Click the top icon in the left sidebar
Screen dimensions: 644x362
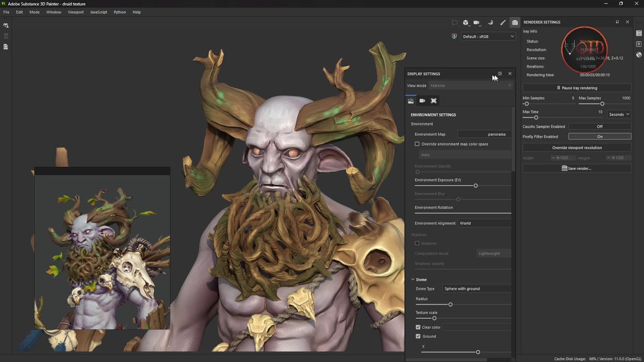coord(6,25)
